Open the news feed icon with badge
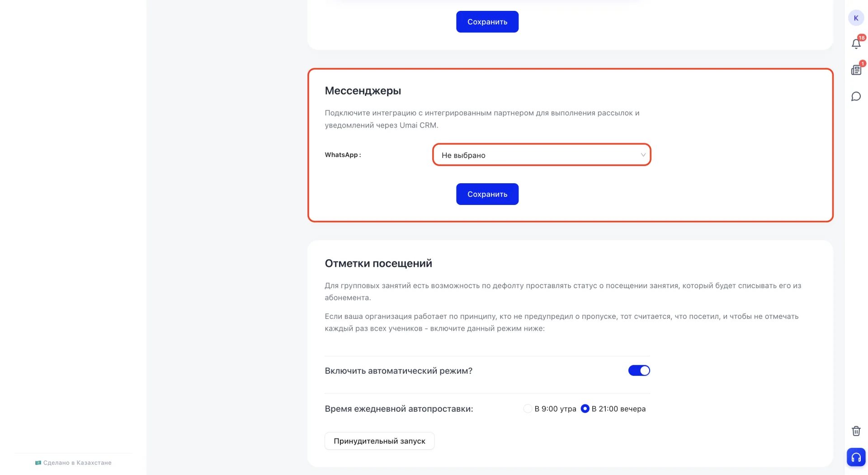This screenshot has height=475, width=868. point(856,70)
